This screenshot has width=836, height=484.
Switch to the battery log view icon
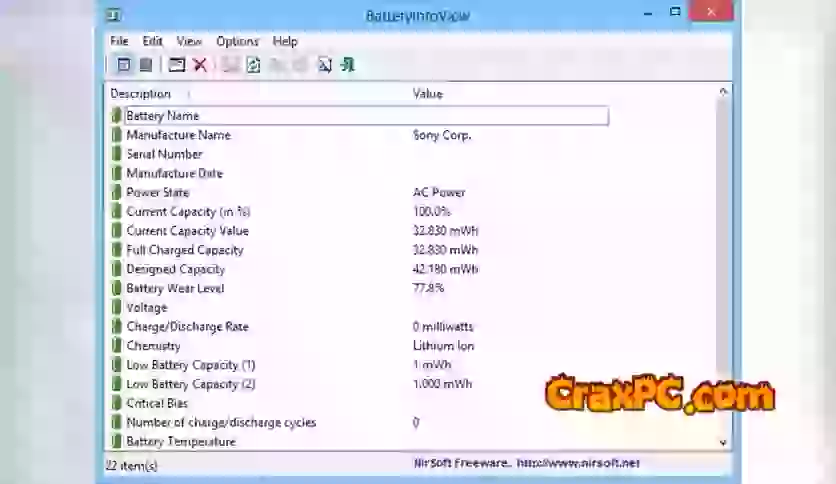[x=146, y=65]
